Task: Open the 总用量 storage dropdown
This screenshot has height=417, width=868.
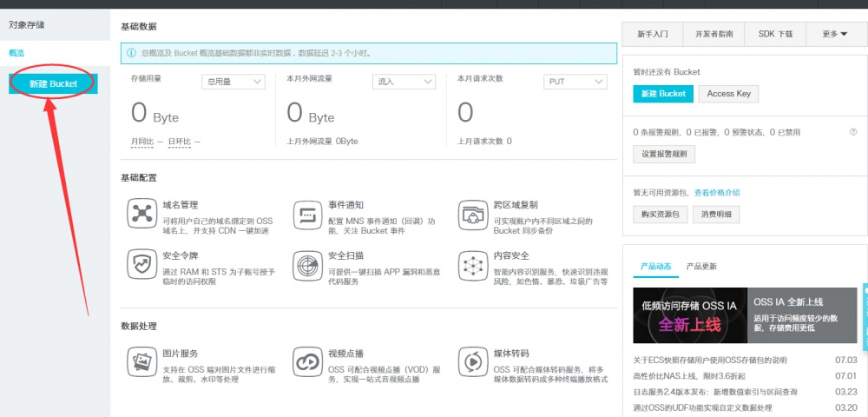Action: point(233,82)
